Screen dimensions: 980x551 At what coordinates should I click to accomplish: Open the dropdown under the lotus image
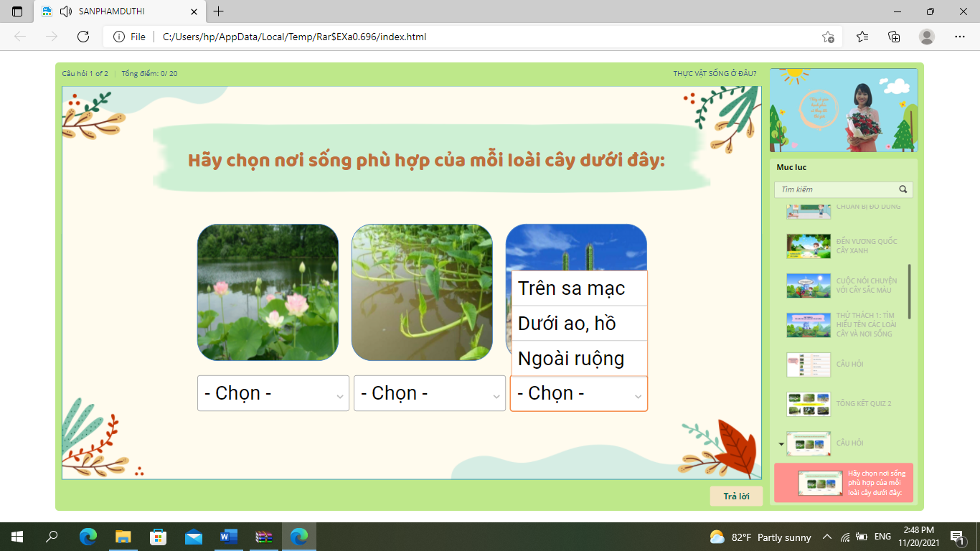(273, 393)
